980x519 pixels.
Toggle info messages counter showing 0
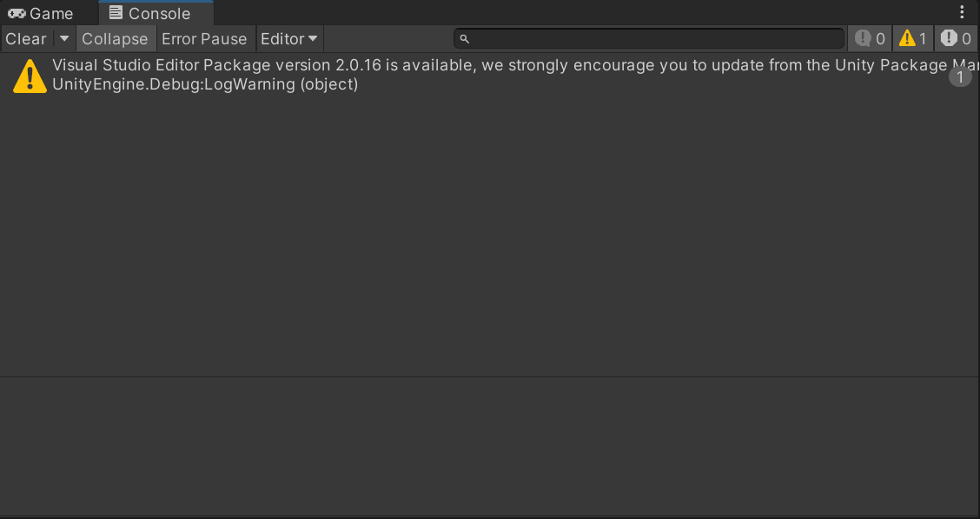tap(870, 39)
